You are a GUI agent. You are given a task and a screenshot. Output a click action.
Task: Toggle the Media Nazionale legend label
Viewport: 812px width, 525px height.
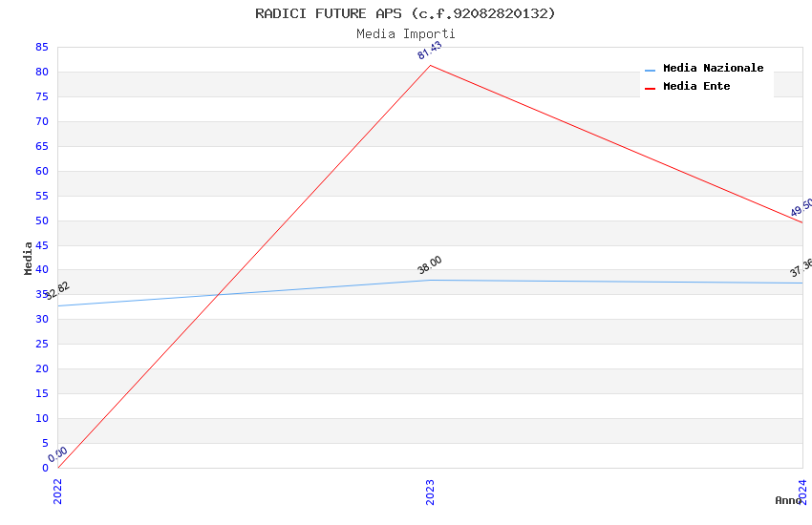tap(713, 69)
